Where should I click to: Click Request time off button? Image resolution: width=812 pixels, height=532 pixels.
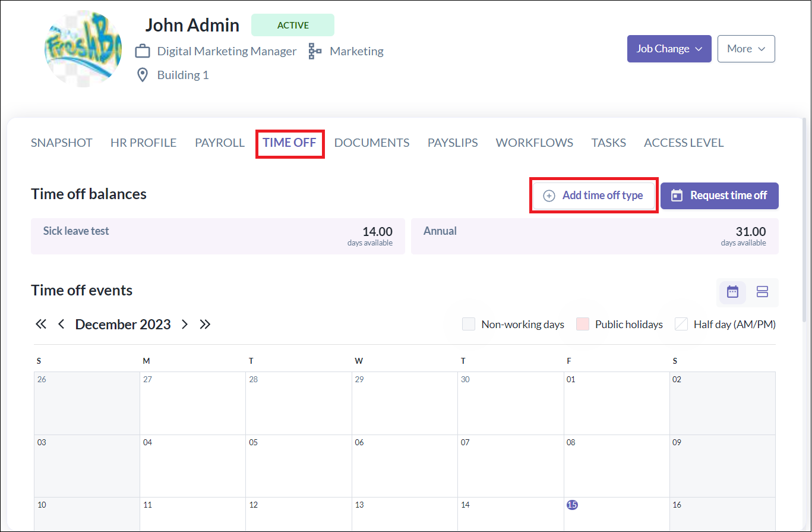pyautogui.click(x=719, y=196)
